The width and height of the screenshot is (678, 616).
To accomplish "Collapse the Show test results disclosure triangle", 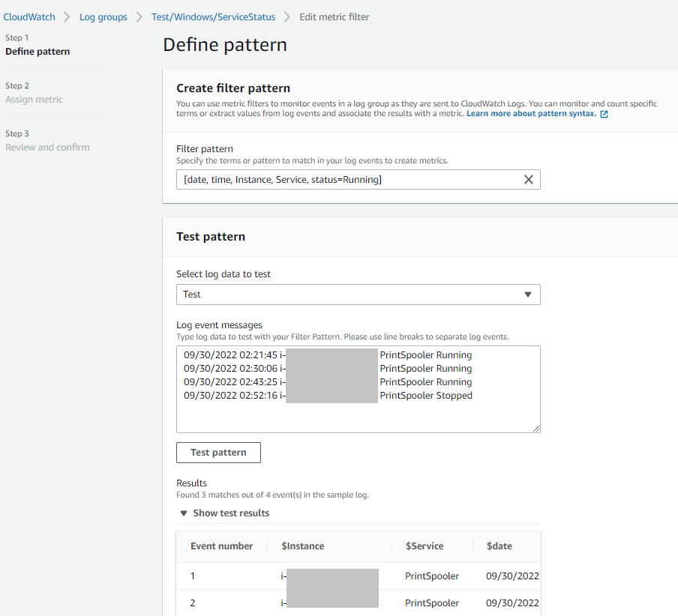I will pos(184,513).
